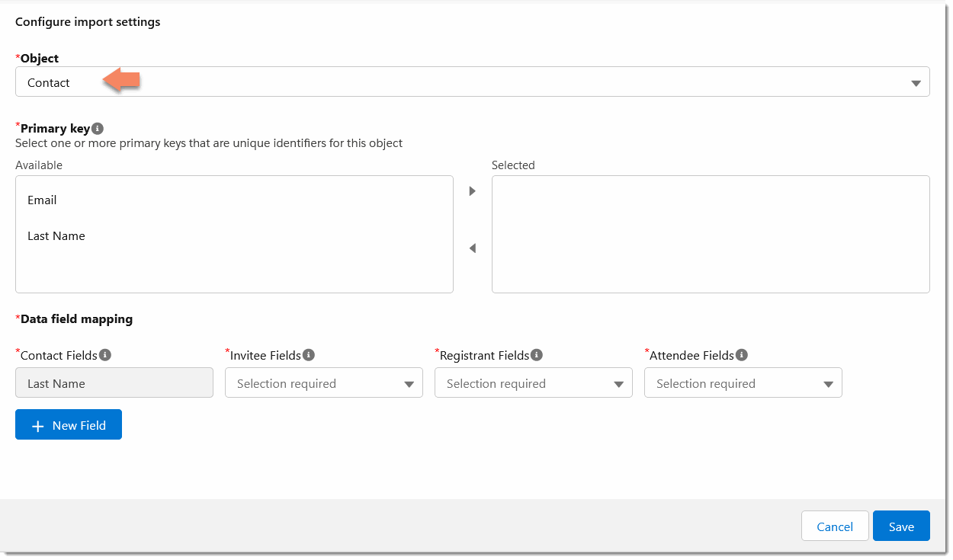The image size is (953, 560).
Task: Click the Save button
Action: point(901,526)
